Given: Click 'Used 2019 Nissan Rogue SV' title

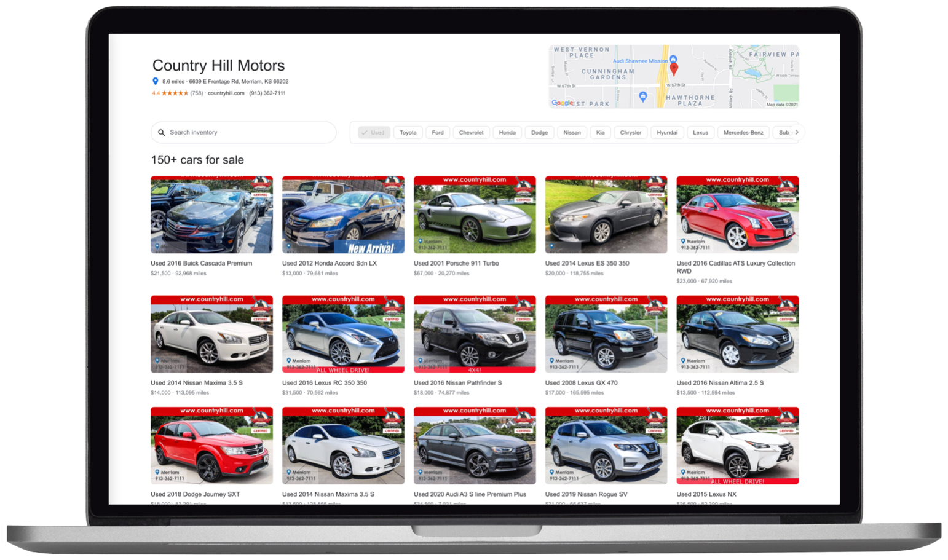Looking at the screenshot, I should (x=587, y=494).
